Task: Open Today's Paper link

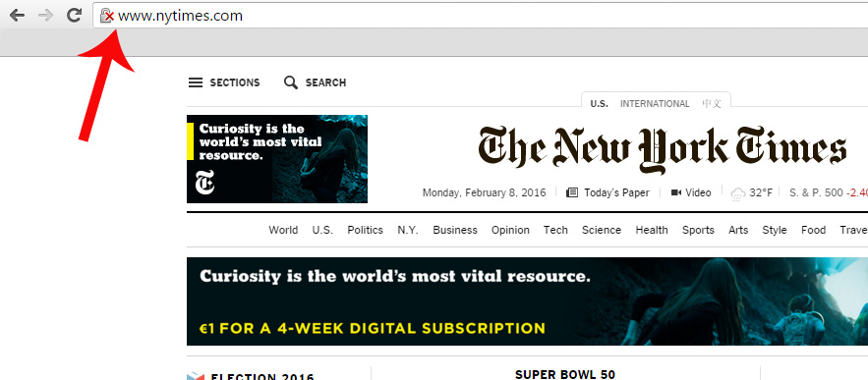Action: pyautogui.click(x=616, y=193)
